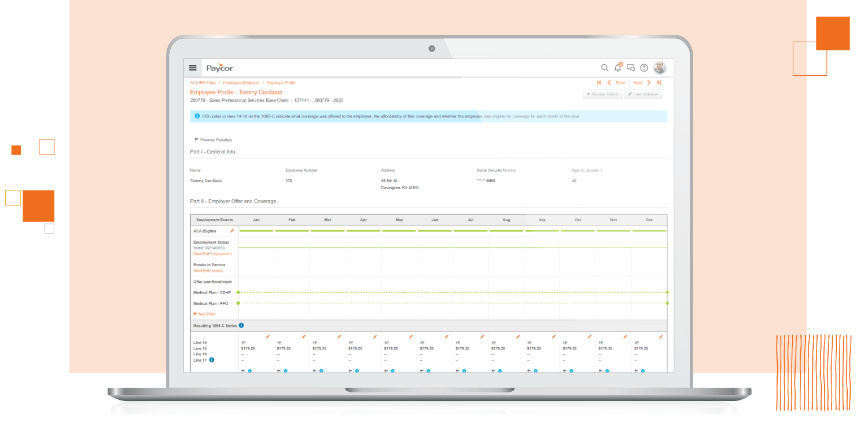The width and height of the screenshot is (868, 434).
Task: Open View/Edit Leaves link
Action: (208, 271)
